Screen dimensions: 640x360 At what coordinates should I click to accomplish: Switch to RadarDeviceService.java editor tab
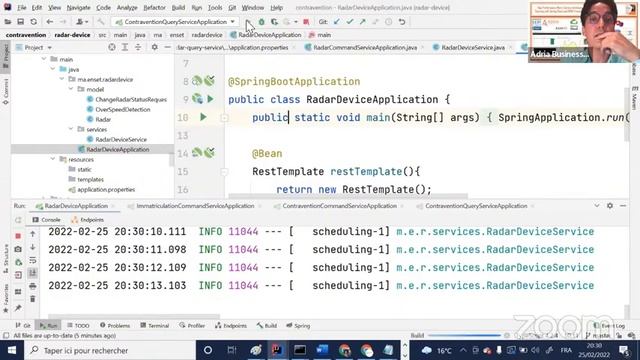(473, 47)
